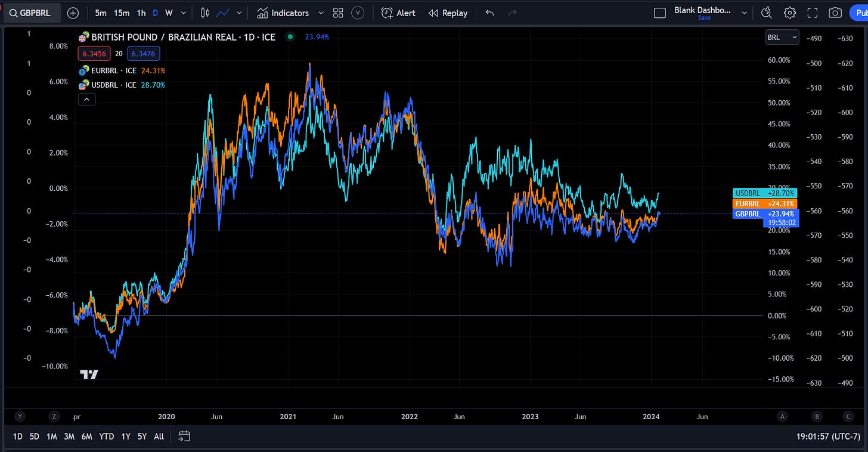Select the EURBRL · ICE legend entry

point(114,70)
